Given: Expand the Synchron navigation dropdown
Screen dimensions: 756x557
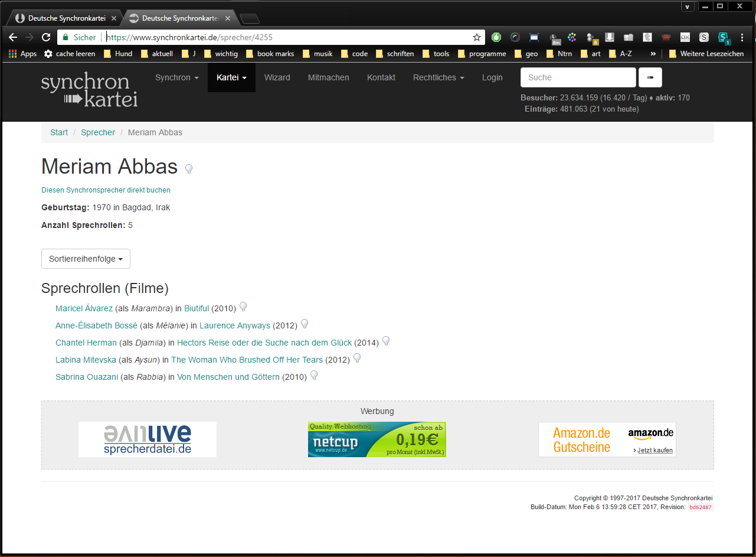Looking at the screenshot, I should [x=177, y=77].
